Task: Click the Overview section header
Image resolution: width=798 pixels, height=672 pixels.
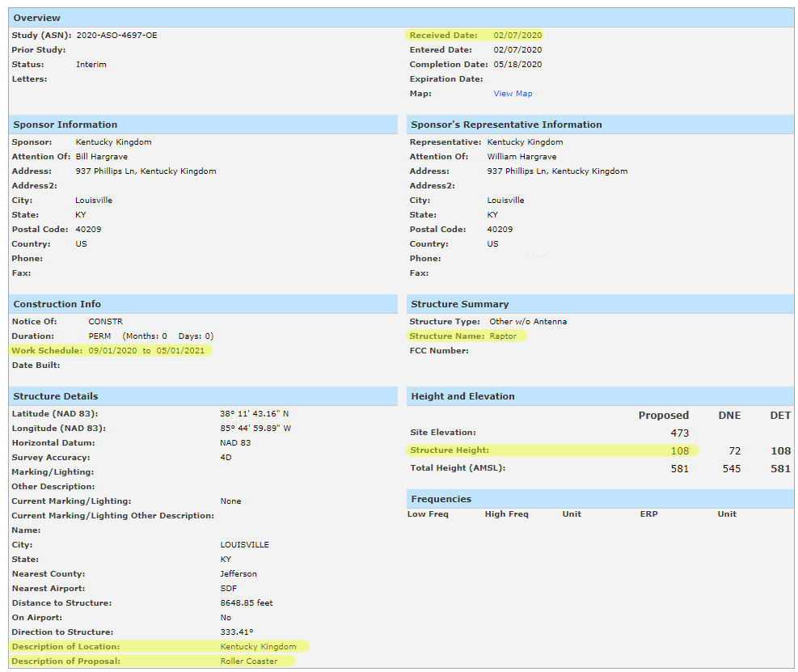Action: 37,18
